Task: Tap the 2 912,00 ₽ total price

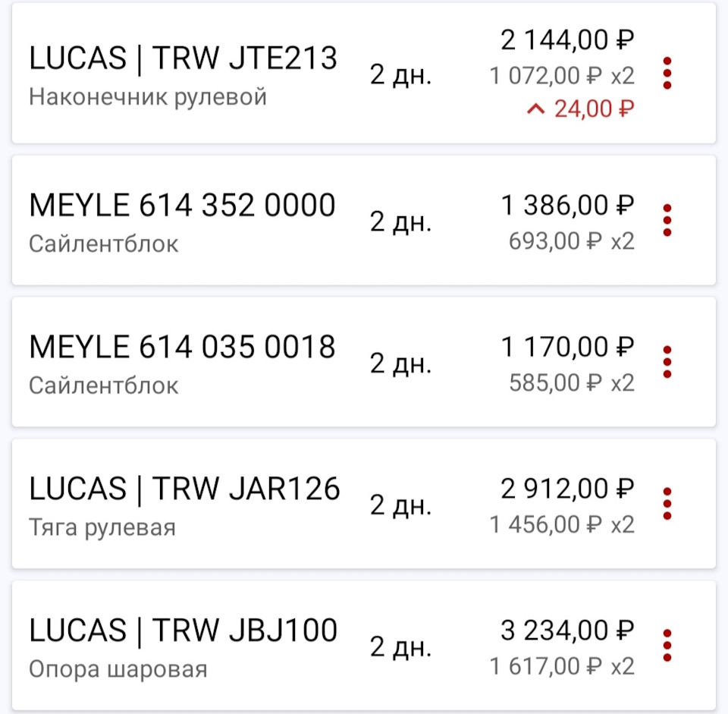Action: pos(567,488)
